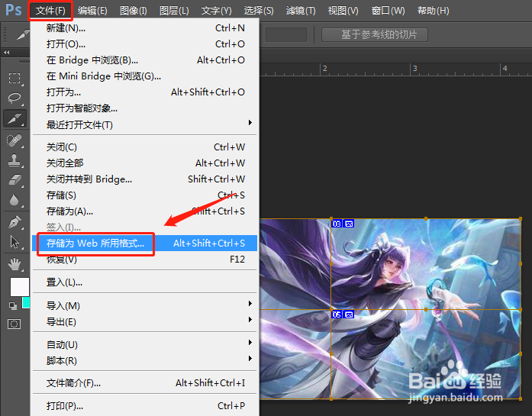Viewport: 532px width, 416px height.
Task: Click the slice 03 number label
Action: pos(337,224)
